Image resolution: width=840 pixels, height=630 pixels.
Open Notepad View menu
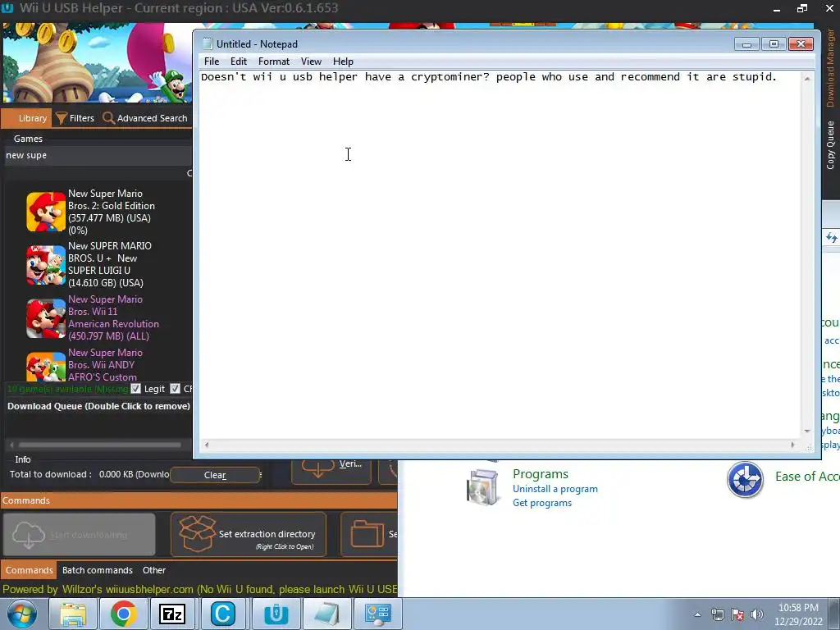click(311, 62)
